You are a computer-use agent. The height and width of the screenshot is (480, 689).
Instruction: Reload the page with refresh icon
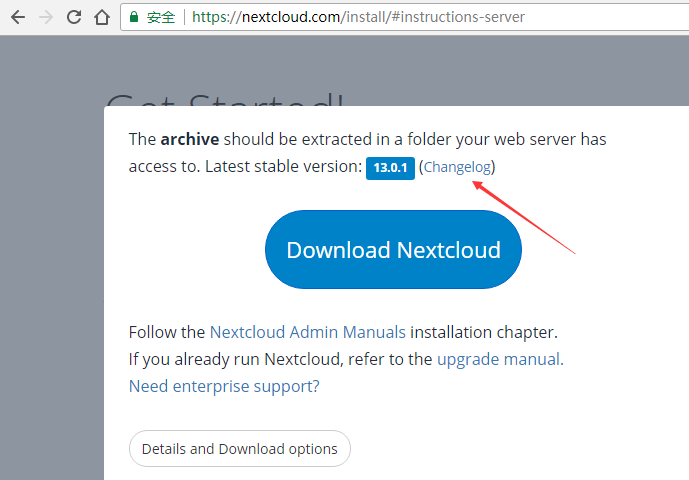[x=74, y=17]
